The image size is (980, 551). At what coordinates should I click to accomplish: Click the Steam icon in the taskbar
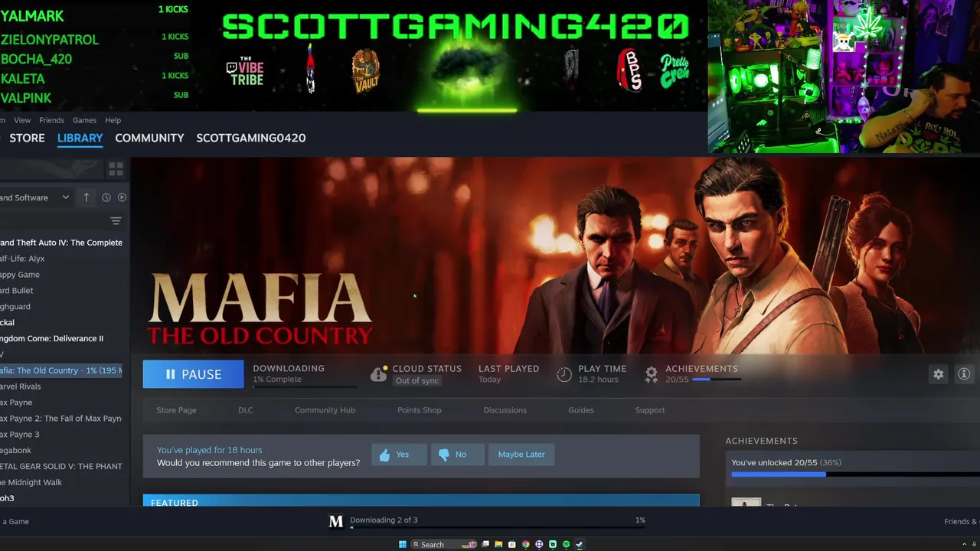tap(580, 544)
